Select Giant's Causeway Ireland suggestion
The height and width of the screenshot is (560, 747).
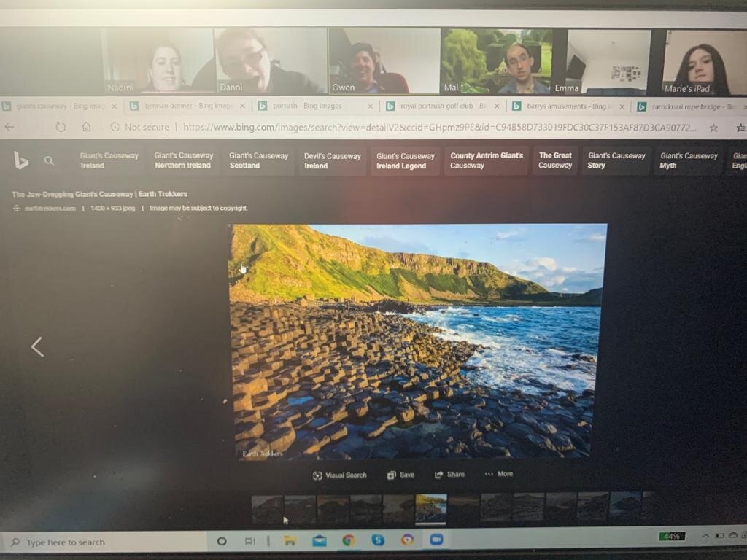point(109,160)
